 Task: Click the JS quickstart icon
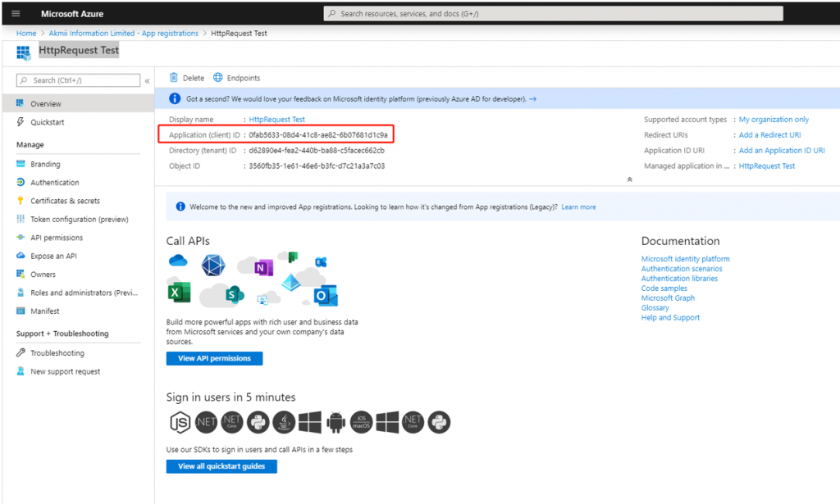click(x=180, y=422)
